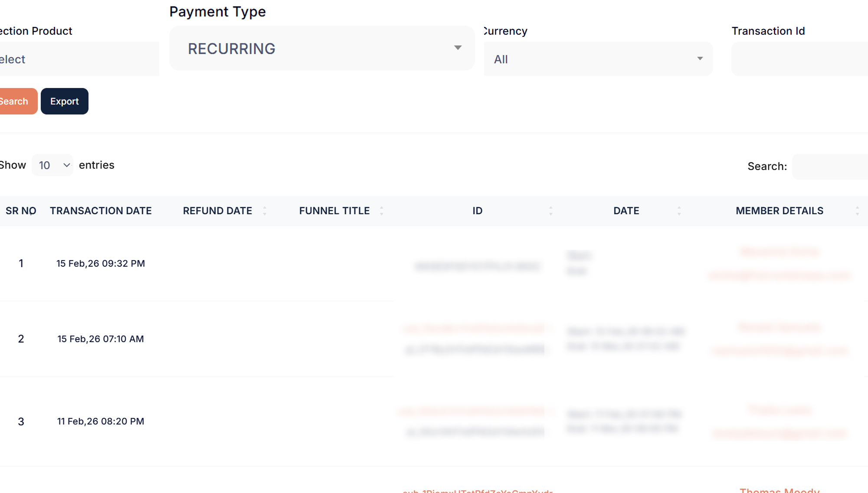Sort by Transaction Date column header
868x493 pixels.
101,211
